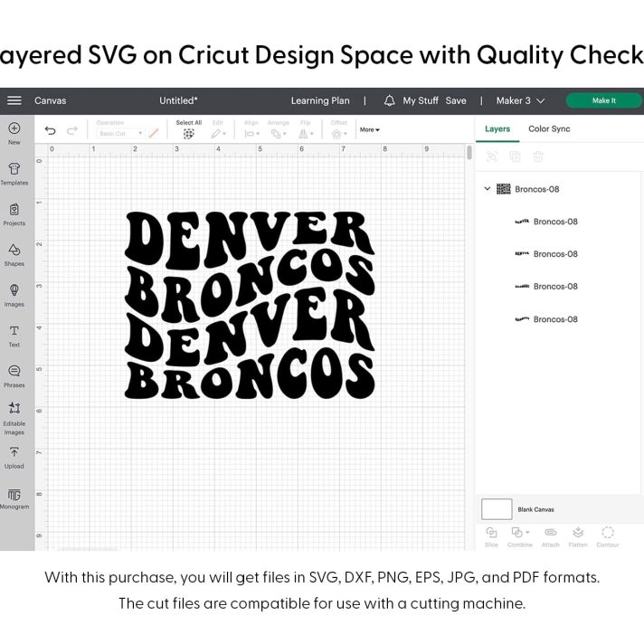Click the Slice tool
This screenshot has width=644, height=644.
coord(491,536)
